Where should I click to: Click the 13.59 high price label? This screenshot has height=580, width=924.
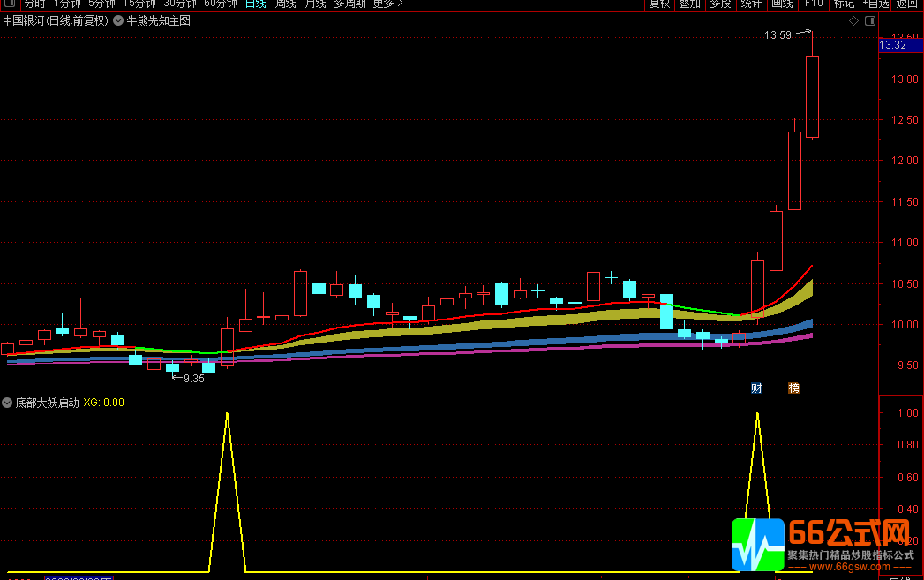coord(778,35)
